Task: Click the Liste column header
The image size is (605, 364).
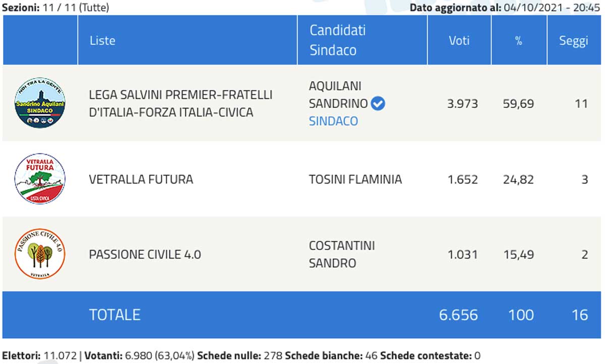Action: [x=102, y=40]
